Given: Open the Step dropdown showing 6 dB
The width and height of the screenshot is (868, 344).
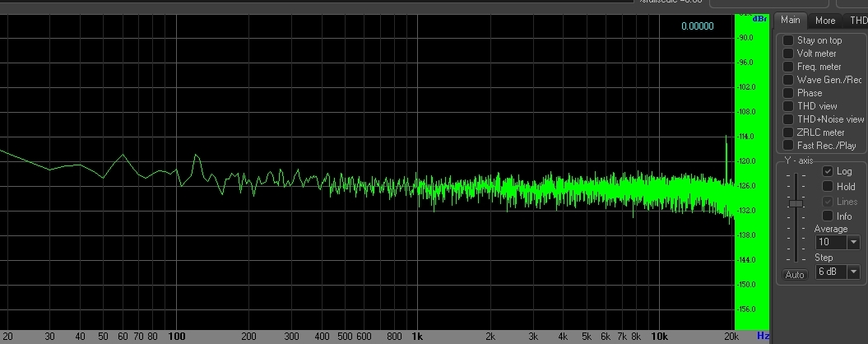Looking at the screenshot, I should pyautogui.click(x=838, y=272).
